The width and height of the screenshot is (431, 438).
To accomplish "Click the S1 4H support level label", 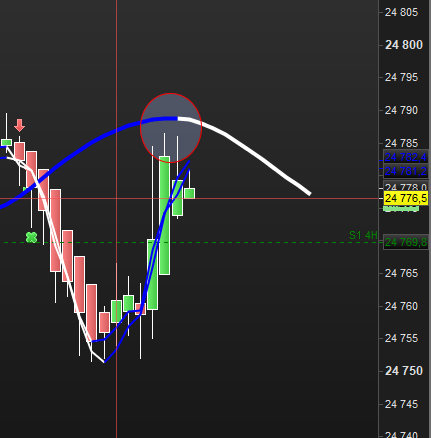I will [x=363, y=235].
